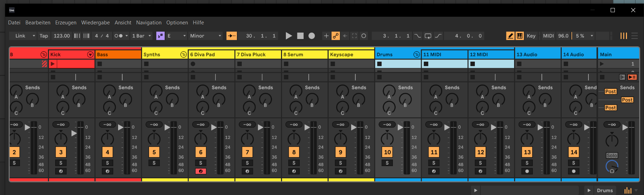Viewport: 644px width, 195px height.
Task: Fold the Kick group track
Action: tap(90, 55)
